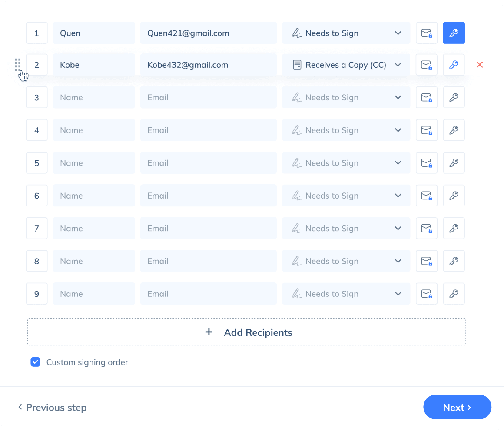Click the key icon in row 9
Image resolution: width=504 pixels, height=431 pixels.
click(x=454, y=294)
